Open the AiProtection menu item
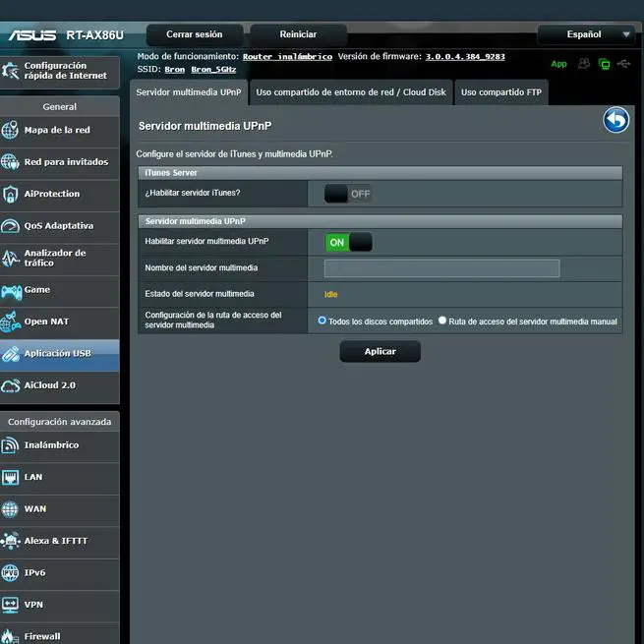This screenshot has width=644, height=644. (x=60, y=194)
